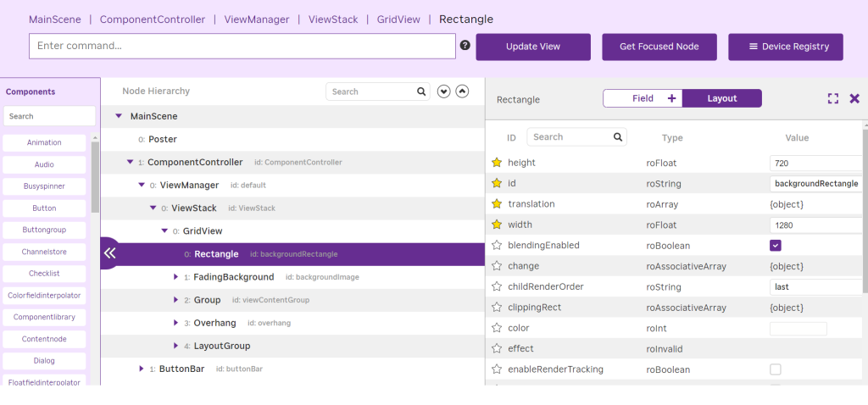Unstar the height field

point(497,162)
